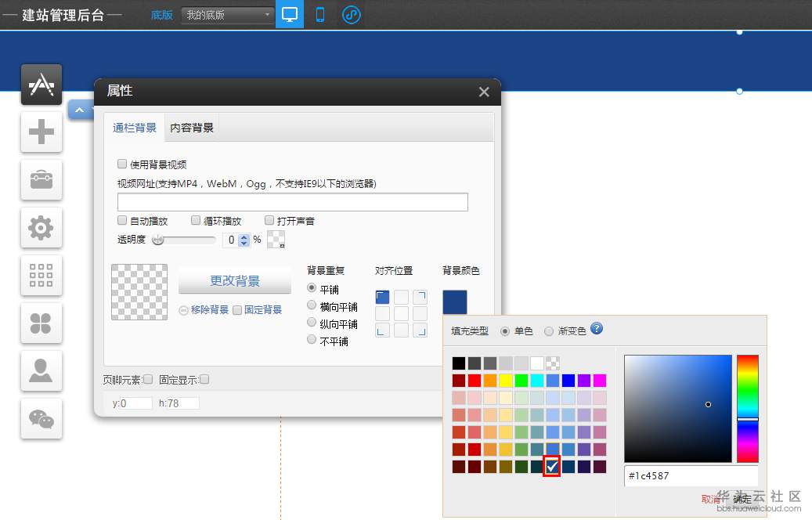Viewport: 812px width, 520px height.
Task: Open the WeChat chat icon in sidebar
Action: pos(41,419)
